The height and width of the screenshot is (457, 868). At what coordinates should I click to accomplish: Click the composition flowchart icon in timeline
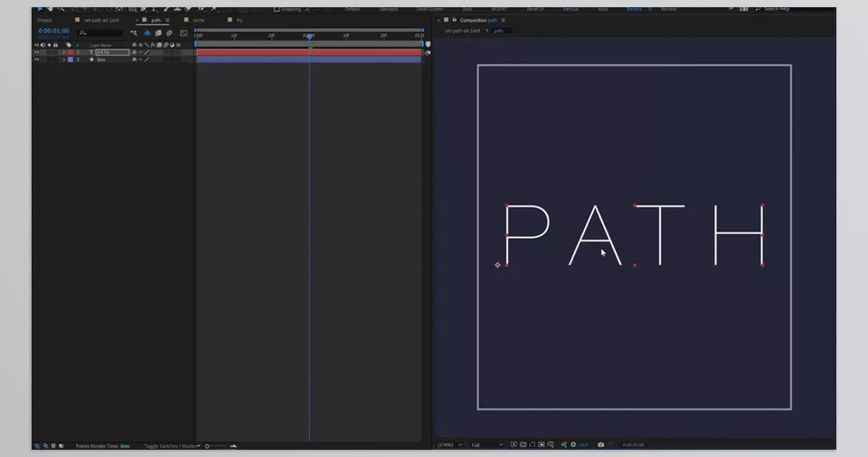(x=134, y=33)
